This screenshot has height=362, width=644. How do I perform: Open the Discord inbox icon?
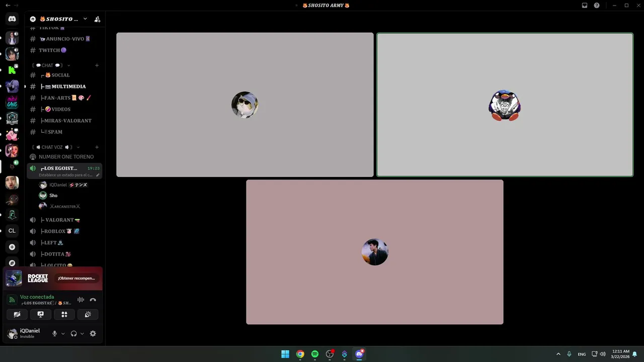point(585,6)
